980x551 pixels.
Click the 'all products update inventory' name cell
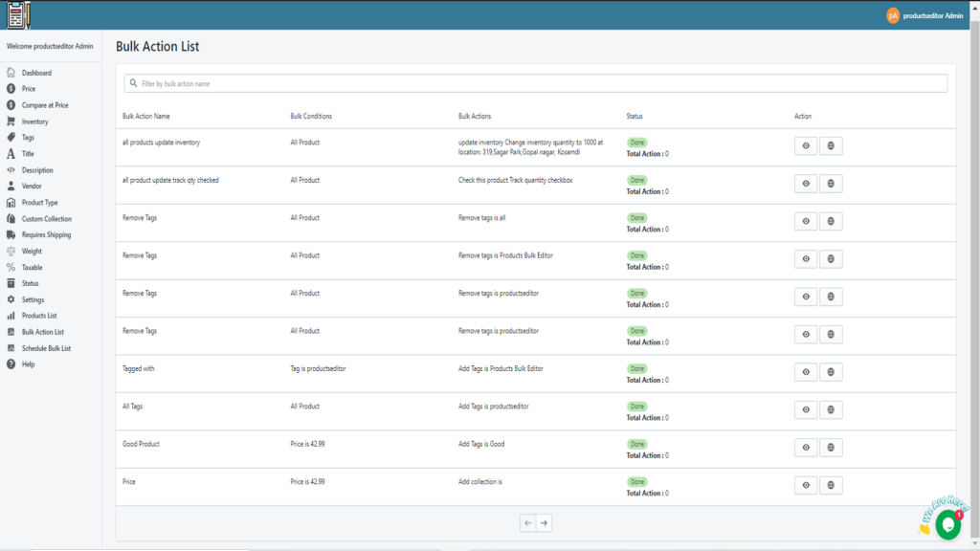coord(161,143)
